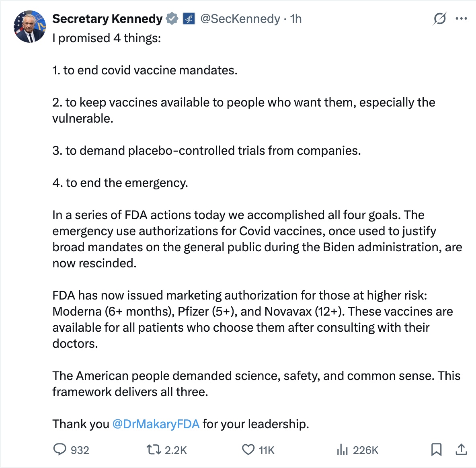Click the 2.2K reposts count
The height and width of the screenshot is (468, 476).
point(176,450)
